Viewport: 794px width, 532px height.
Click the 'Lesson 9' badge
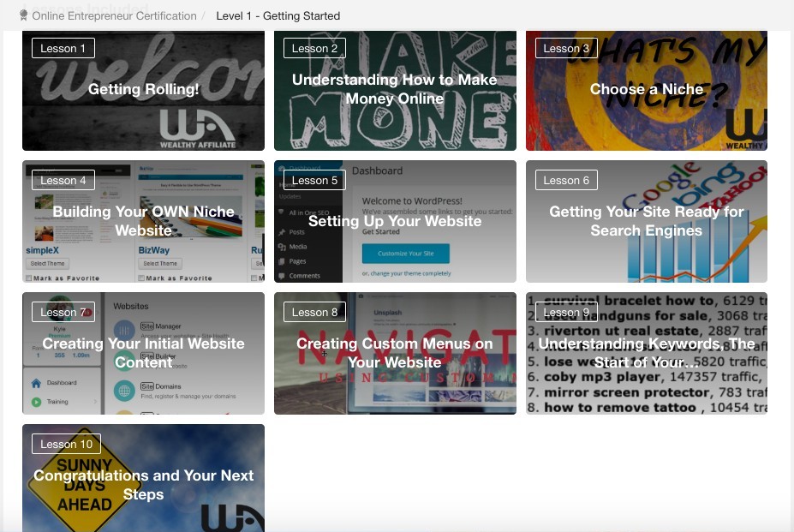[566, 312]
